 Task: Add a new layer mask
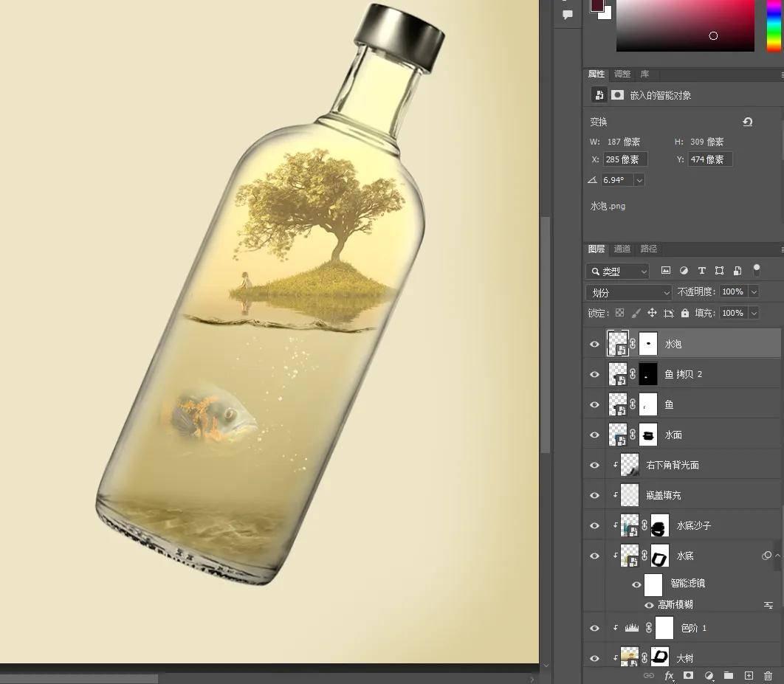click(x=688, y=675)
